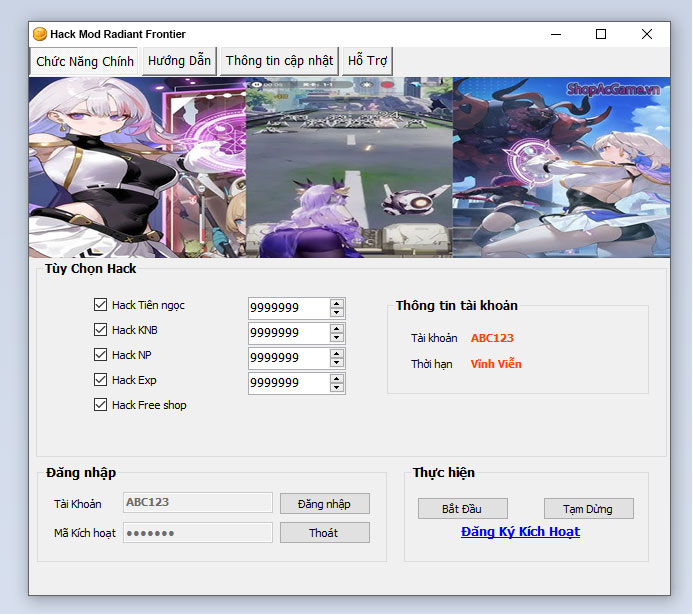This screenshot has height=616, width=693.
Task: Increase Hack Tiên ngọc value with up arrow
Action: pos(337,304)
